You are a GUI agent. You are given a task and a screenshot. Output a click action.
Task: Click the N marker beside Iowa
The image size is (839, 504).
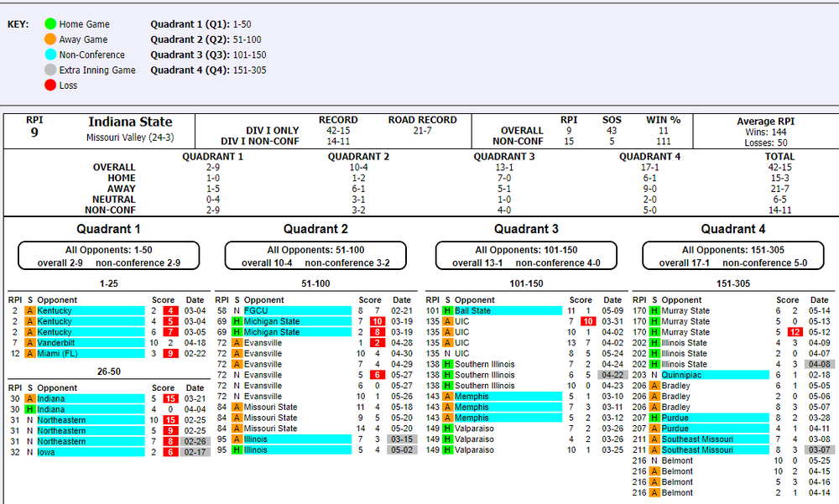click(29, 452)
